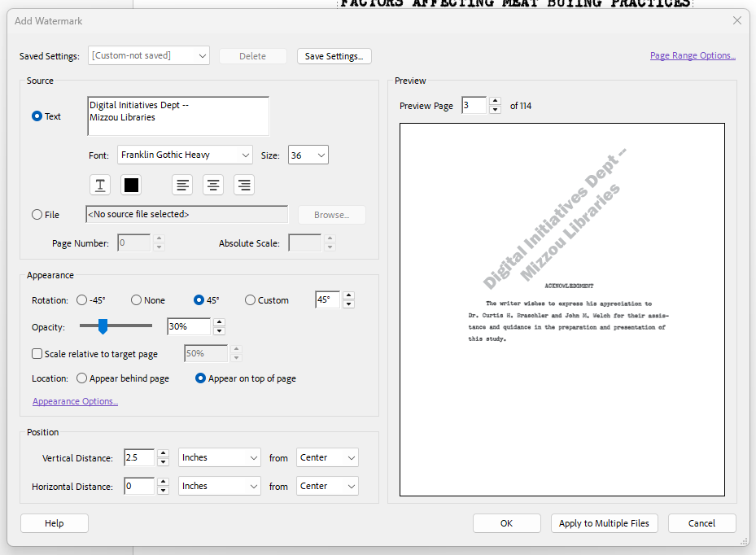Open the black text color swatch
This screenshot has height=555, width=756.
click(131, 185)
